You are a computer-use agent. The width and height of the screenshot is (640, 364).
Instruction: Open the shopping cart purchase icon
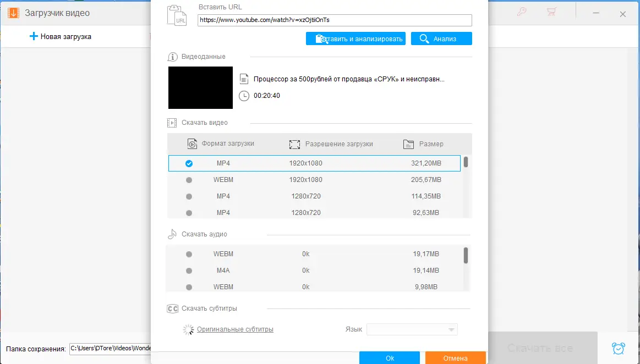tap(552, 11)
